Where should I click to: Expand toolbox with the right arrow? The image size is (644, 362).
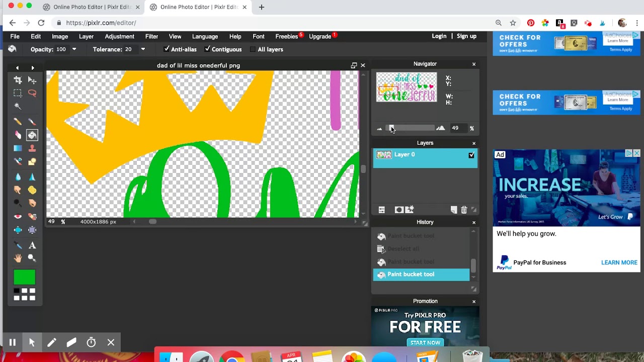pyautogui.click(x=33, y=67)
